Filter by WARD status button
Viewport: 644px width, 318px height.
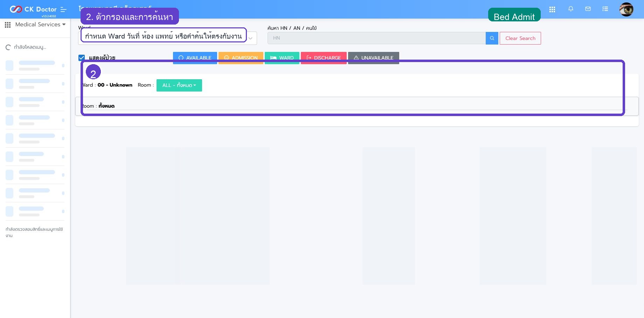(282, 58)
